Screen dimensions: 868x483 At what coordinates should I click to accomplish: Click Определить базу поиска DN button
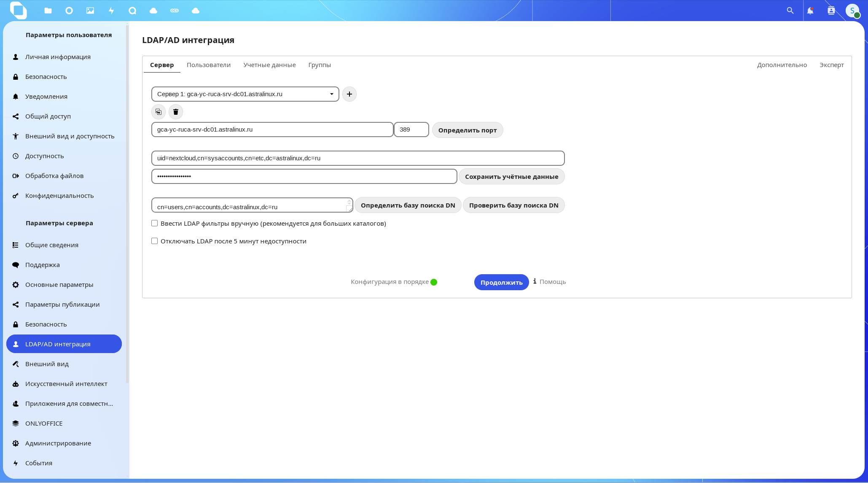coord(408,205)
